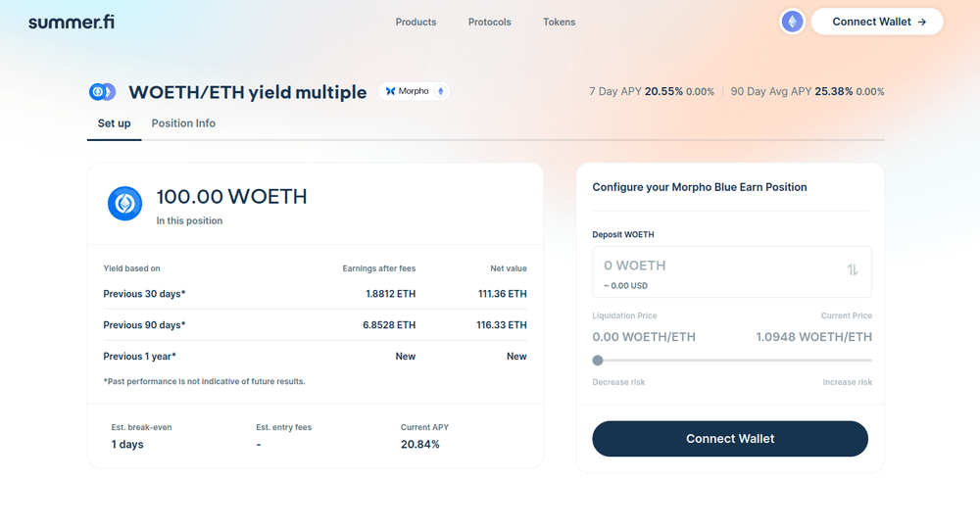Click the Current APY 20.84% value
This screenshot has width=980, height=532.
click(x=419, y=444)
